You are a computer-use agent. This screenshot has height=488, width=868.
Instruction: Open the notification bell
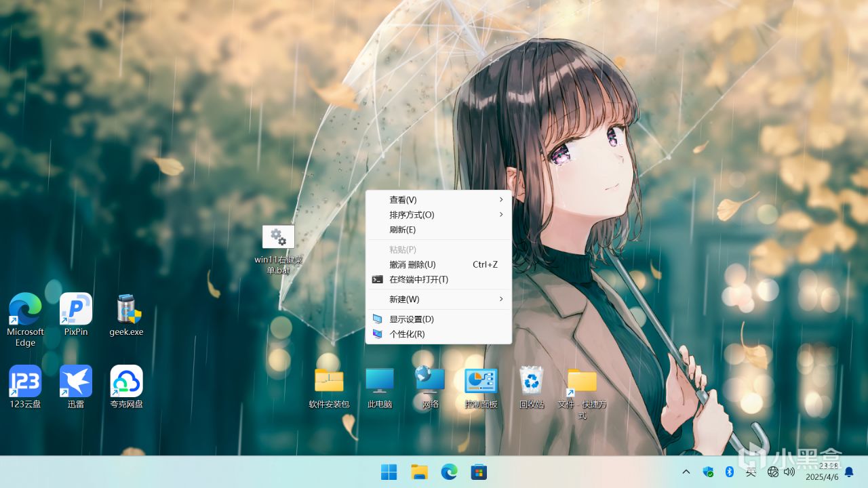coord(848,472)
